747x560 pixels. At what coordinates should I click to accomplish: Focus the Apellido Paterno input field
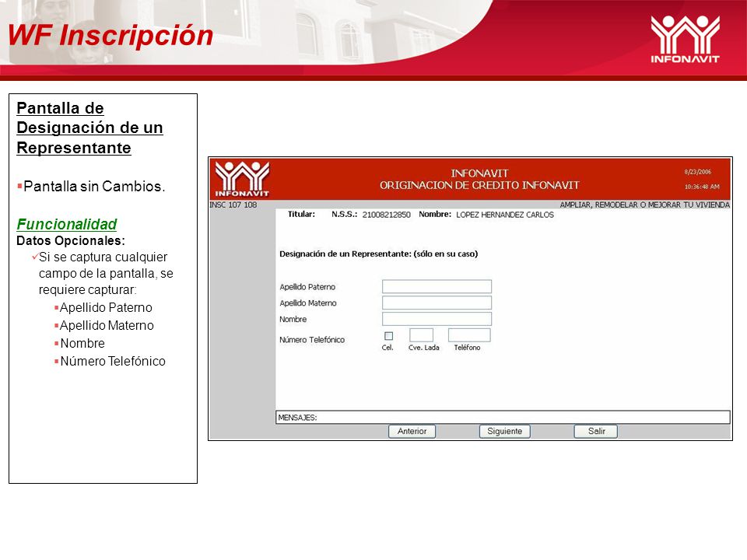pos(437,286)
